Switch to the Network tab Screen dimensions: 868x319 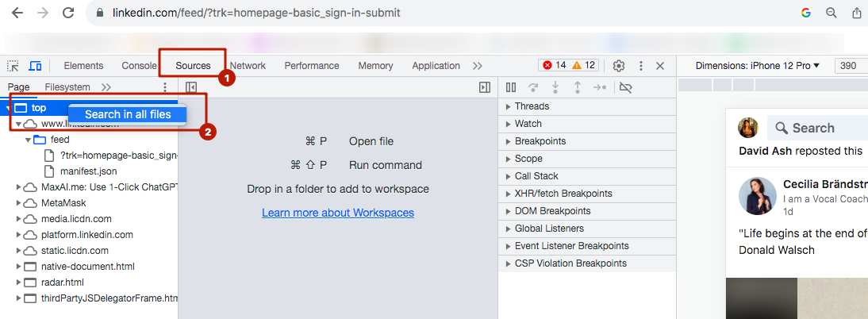coord(248,65)
